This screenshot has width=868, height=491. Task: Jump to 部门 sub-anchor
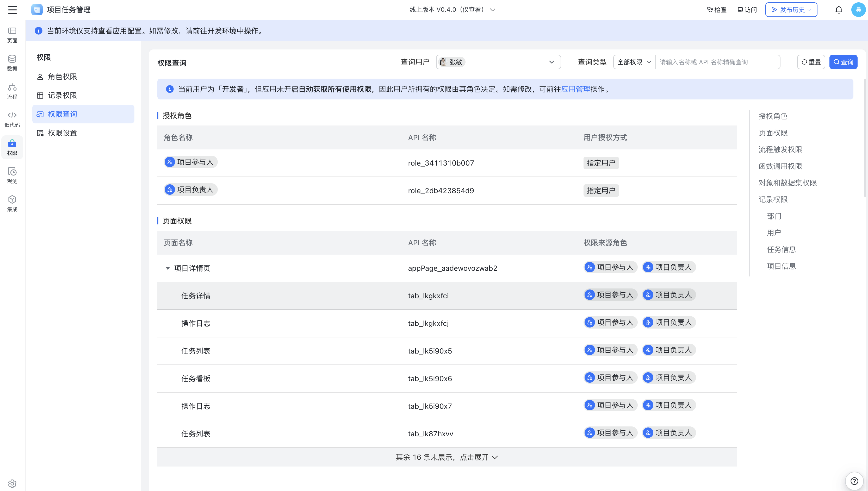774,216
